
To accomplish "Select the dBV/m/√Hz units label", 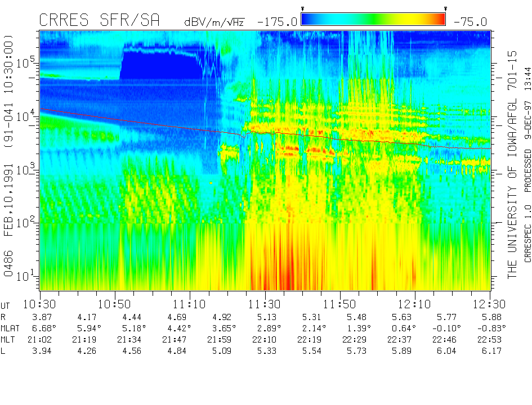I will coord(214,22).
